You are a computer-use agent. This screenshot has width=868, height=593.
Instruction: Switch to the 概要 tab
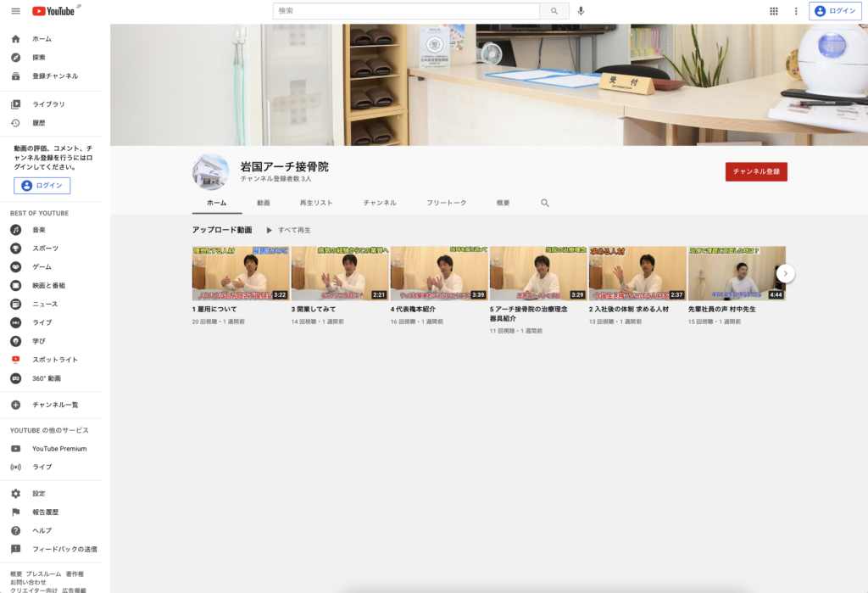coord(503,203)
